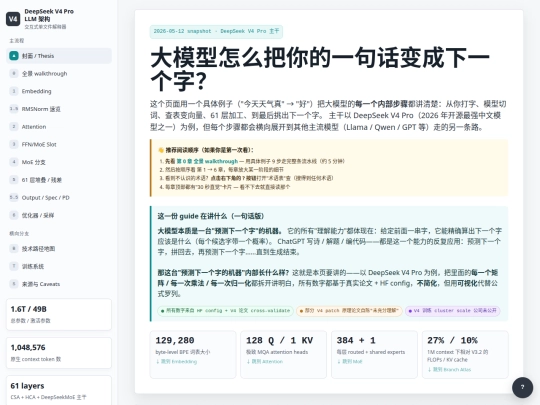This screenshot has height=405, width=540.
Task: Click the 384 + 1 experts value
Action: (356, 341)
